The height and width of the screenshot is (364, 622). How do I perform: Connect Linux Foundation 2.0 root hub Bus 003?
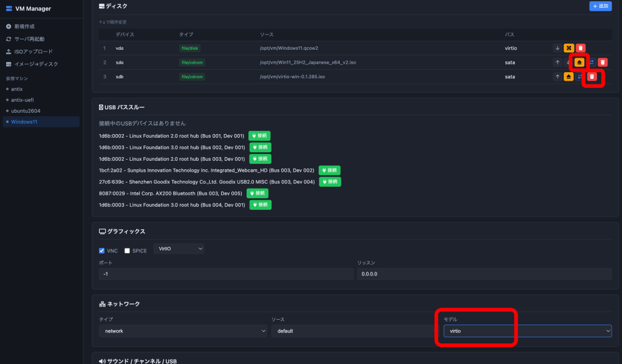point(260,159)
